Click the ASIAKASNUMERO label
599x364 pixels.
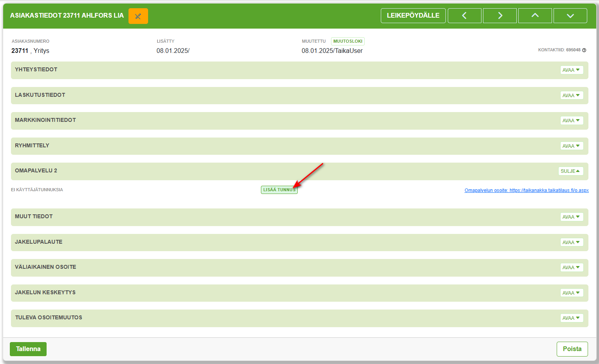pyautogui.click(x=31, y=41)
